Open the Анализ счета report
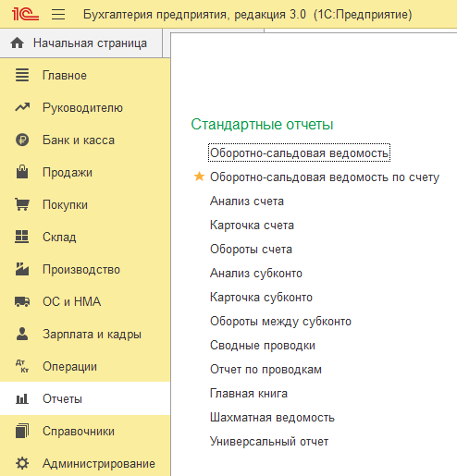This screenshot has width=457, height=476. (x=247, y=201)
